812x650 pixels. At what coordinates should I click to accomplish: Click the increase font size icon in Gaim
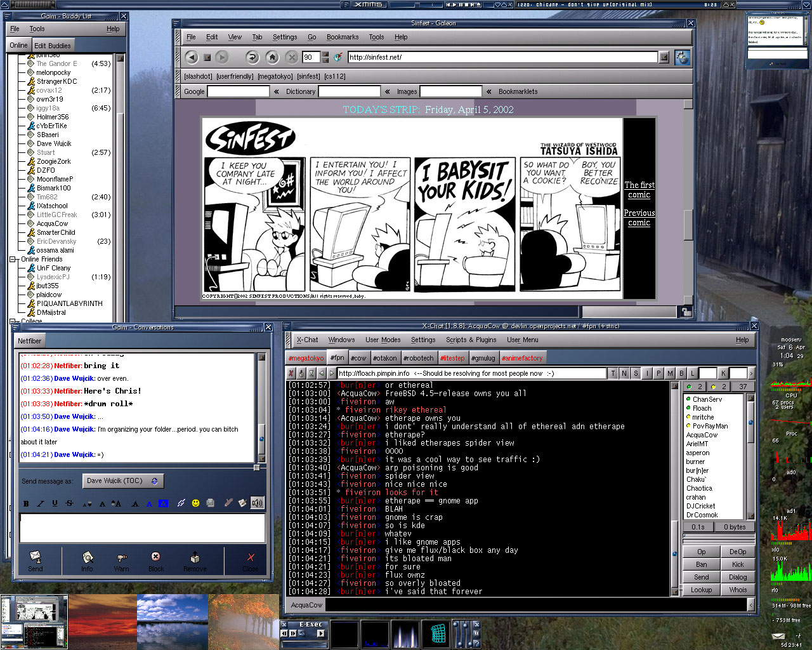(116, 503)
